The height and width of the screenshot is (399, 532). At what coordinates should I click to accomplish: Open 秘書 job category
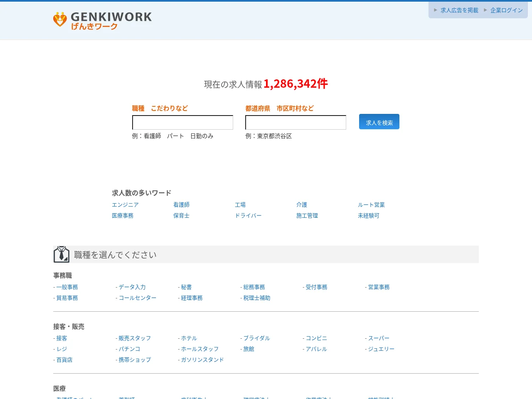click(186, 287)
